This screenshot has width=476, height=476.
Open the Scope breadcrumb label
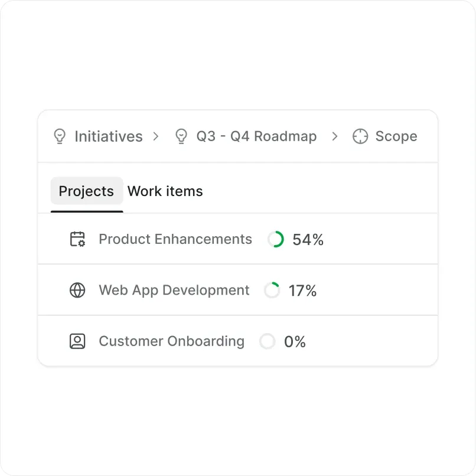pos(396,136)
